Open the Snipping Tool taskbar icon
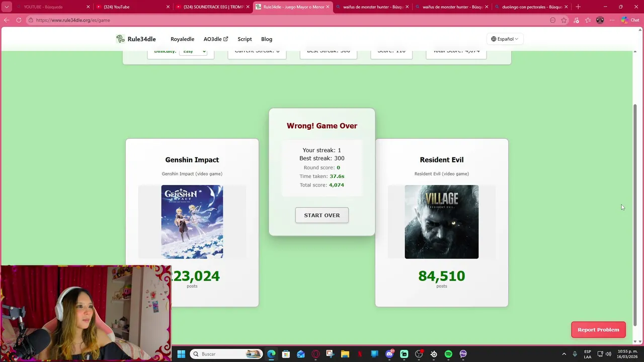 pos(330,354)
